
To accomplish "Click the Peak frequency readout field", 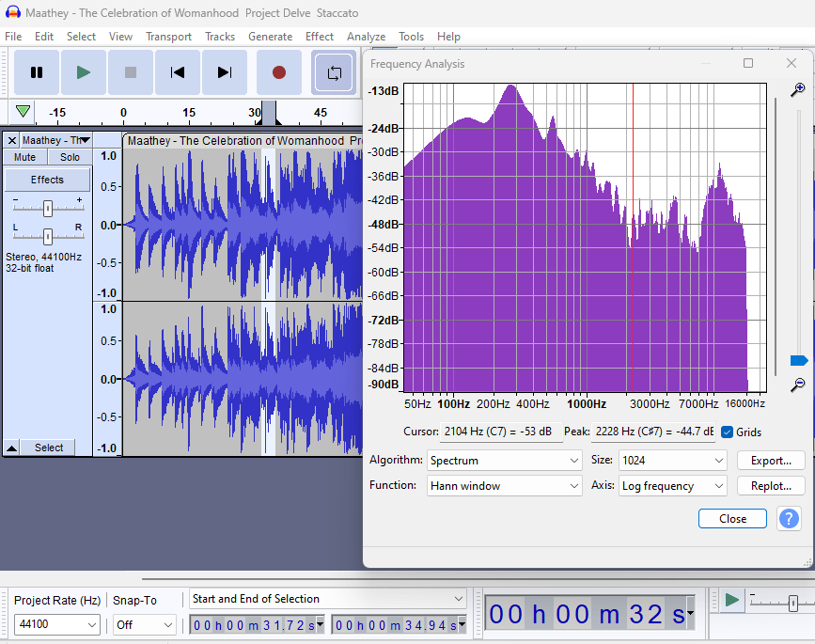I will pyautogui.click(x=652, y=432).
